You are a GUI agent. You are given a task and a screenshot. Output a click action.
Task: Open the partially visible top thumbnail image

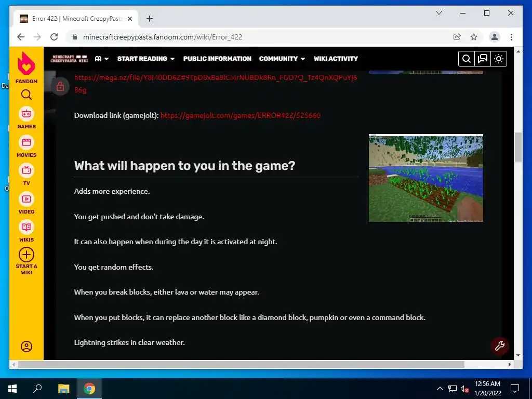(426, 72)
